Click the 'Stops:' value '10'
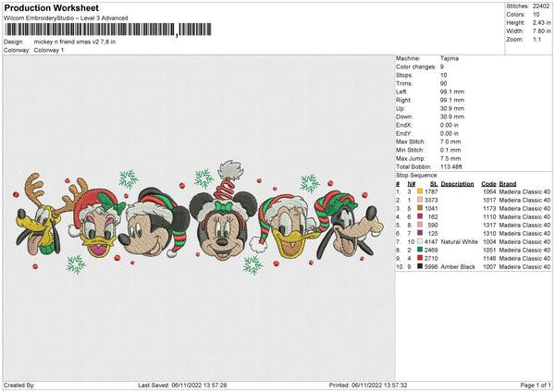The height and width of the screenshot is (392, 555). [x=443, y=75]
